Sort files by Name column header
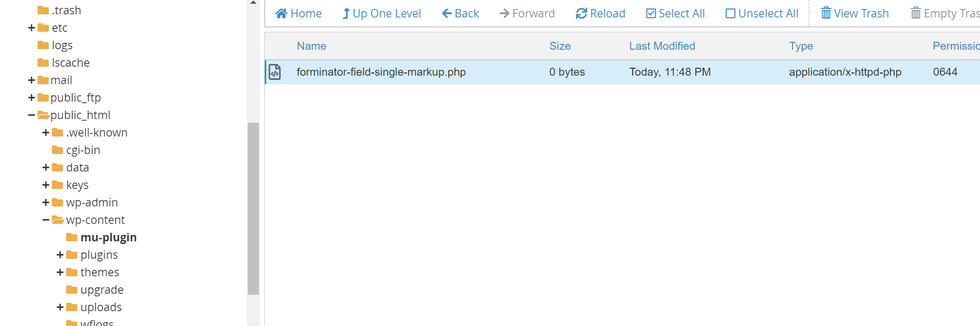 pos(311,46)
